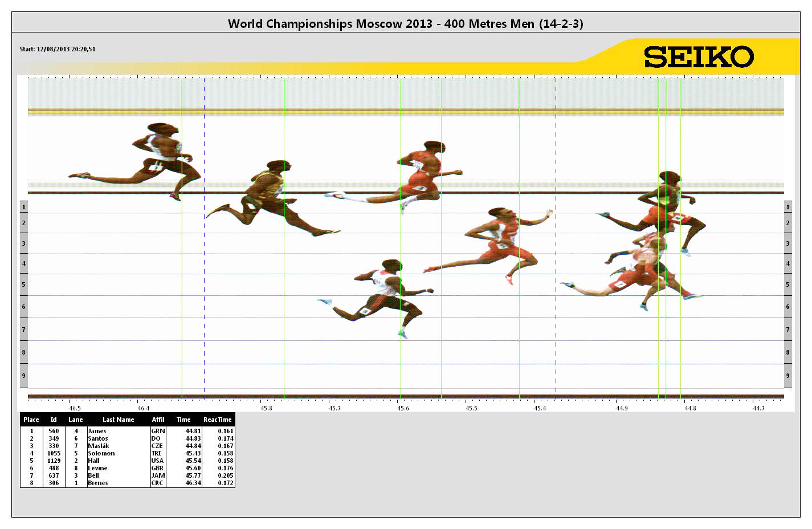Viewport: 812px width, 529px height.
Task: Click the Start date and time text
Action: click(58, 49)
